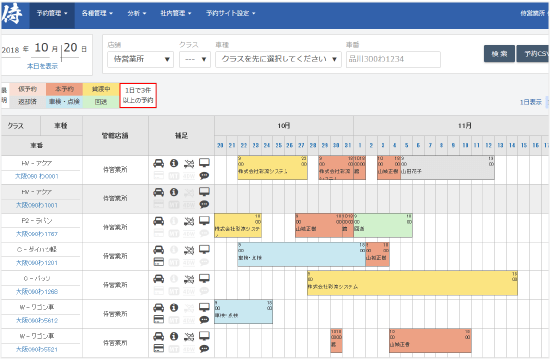Click the 本日を表示 link
Viewport: 550px width, 360px height.
point(42,66)
